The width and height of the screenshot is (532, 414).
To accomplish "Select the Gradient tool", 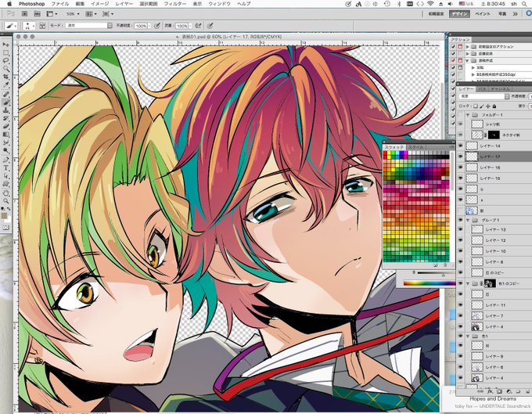I will pyautogui.click(x=5, y=135).
